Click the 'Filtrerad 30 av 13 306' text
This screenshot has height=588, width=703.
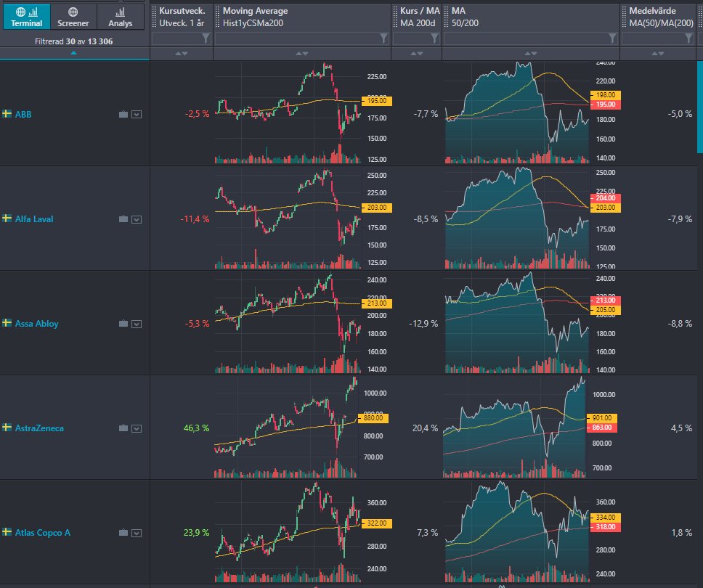click(x=74, y=41)
